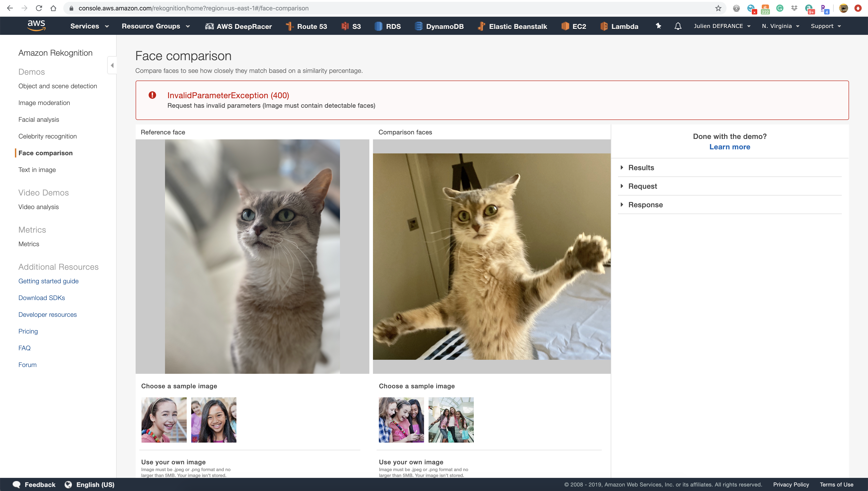Reload the page in browser
The width and height of the screenshot is (868, 491).
(39, 8)
